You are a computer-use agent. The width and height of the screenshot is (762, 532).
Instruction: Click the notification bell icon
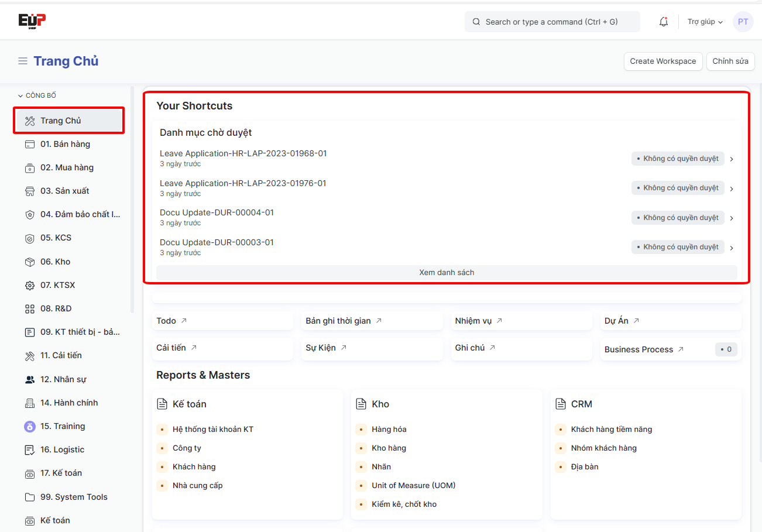click(663, 22)
